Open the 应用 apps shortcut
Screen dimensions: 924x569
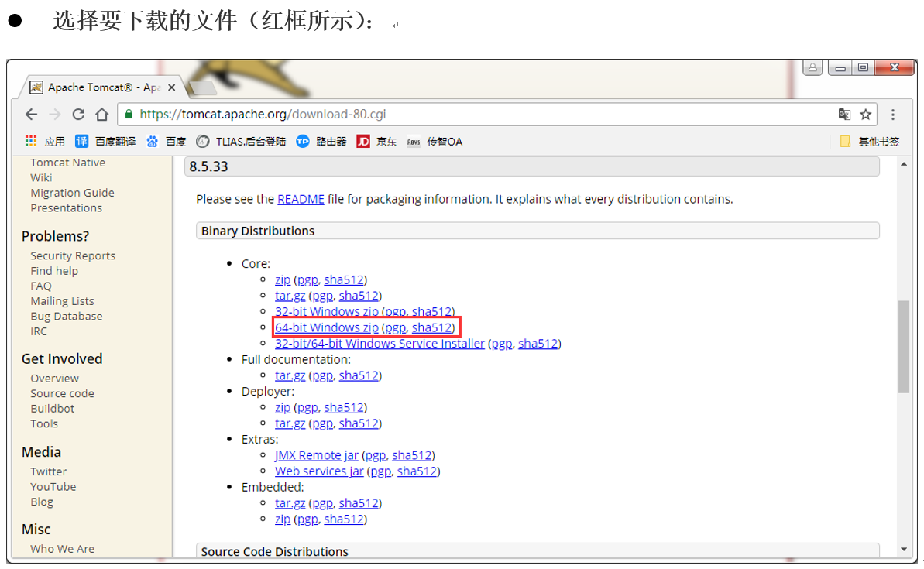[45, 142]
